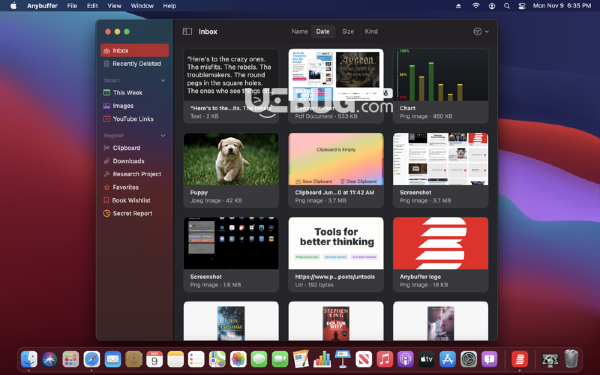The image size is (600, 375).
Task: Select the Chart png image card
Action: (x=440, y=86)
